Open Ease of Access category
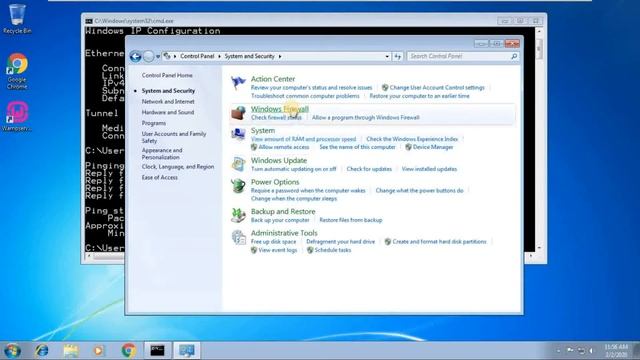 [x=160, y=178]
